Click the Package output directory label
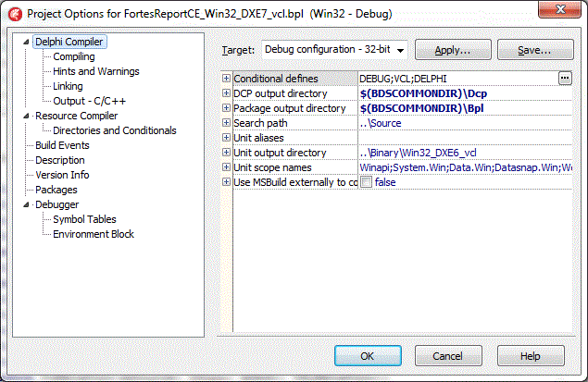588x382 pixels. click(x=290, y=108)
